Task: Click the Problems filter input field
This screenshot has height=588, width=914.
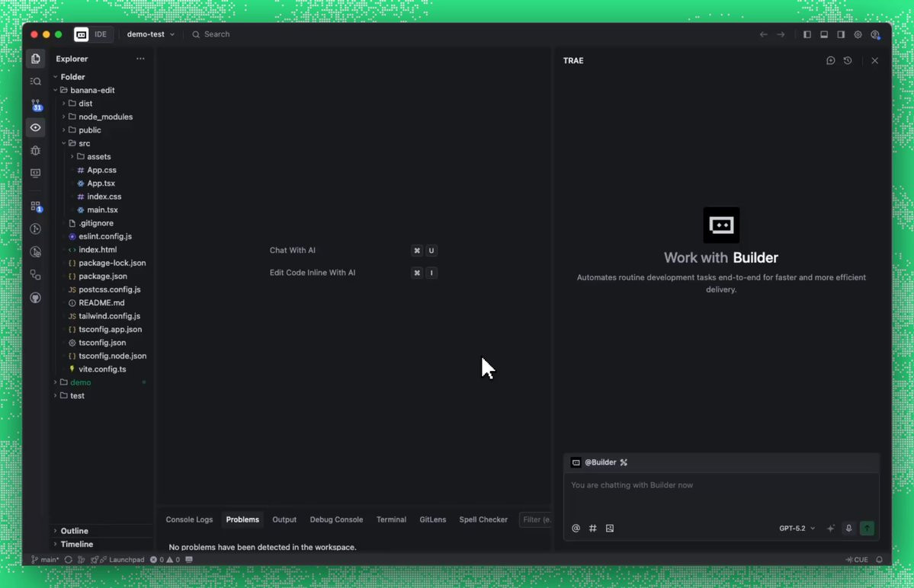Action: 536,519
